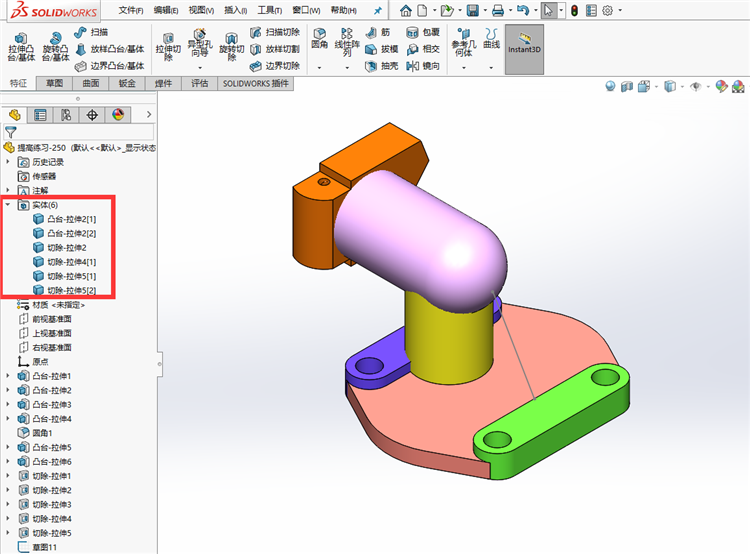
Task: Switch to the 评估 evaluate tab
Action: (x=199, y=83)
